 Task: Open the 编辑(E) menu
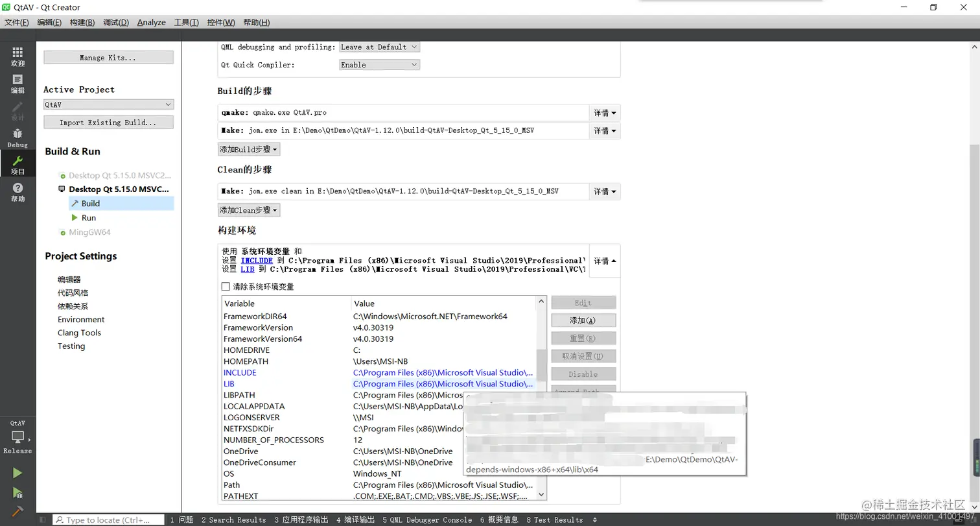pyautogui.click(x=49, y=22)
